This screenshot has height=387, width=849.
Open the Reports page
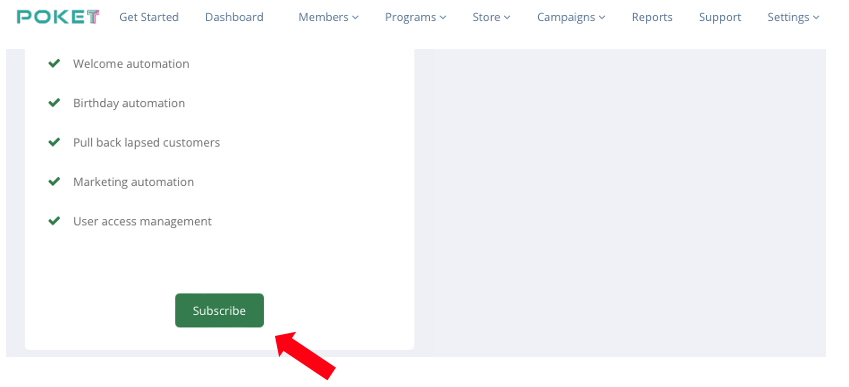652,17
